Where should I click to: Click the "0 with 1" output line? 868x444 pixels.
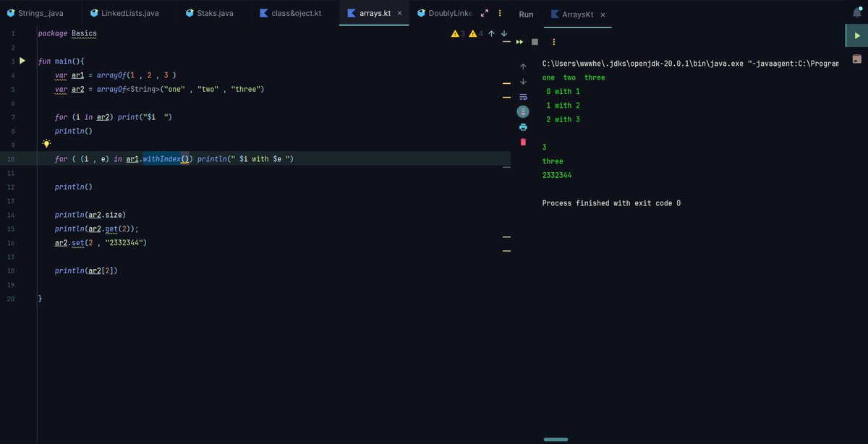[563, 92]
